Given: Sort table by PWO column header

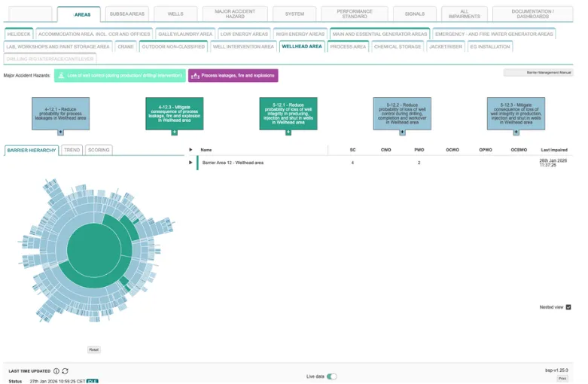Looking at the screenshot, I should (x=419, y=150).
